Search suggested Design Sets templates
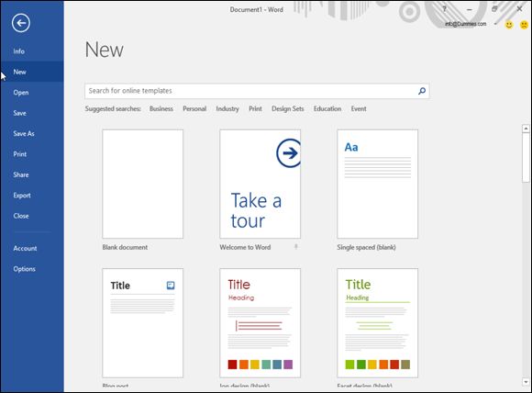Screen dimensions: 532x393 (288, 108)
